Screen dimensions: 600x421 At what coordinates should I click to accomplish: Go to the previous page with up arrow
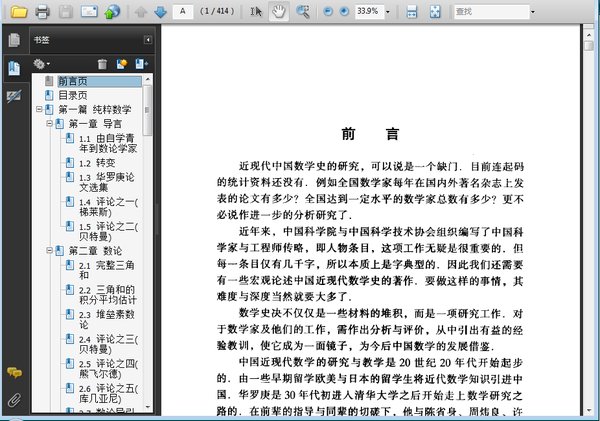tap(141, 12)
